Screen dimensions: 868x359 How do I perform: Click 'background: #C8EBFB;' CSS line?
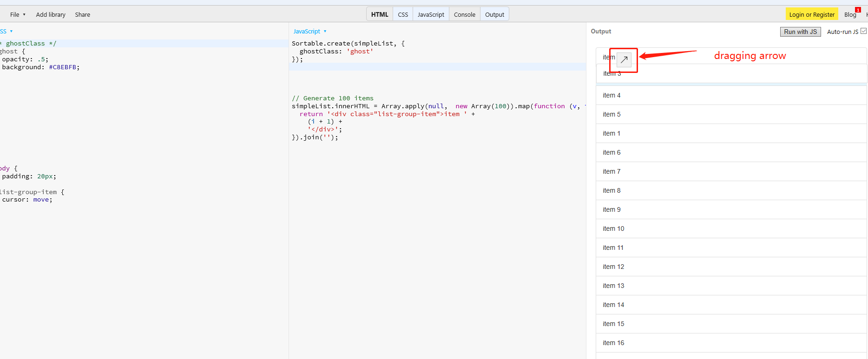point(41,67)
